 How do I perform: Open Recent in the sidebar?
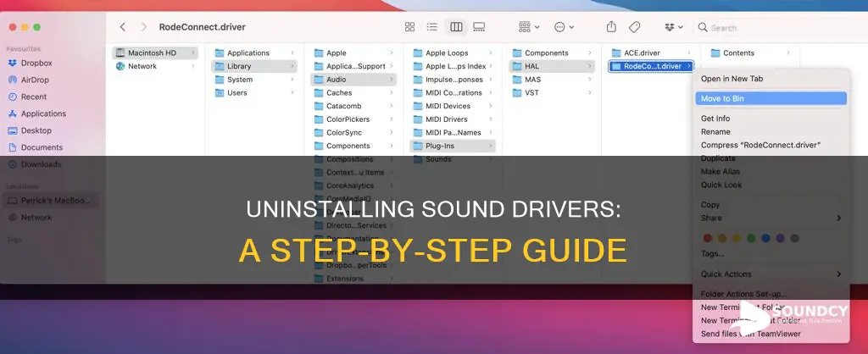tap(34, 97)
